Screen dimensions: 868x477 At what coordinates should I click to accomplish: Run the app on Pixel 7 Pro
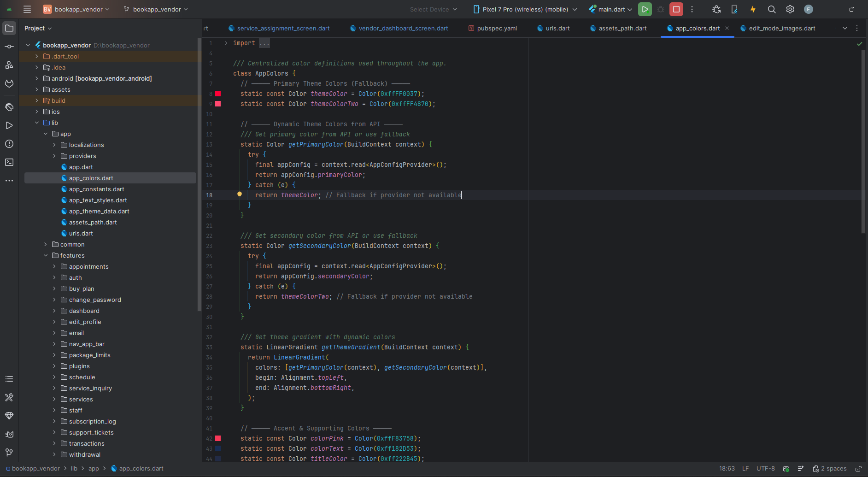point(645,9)
